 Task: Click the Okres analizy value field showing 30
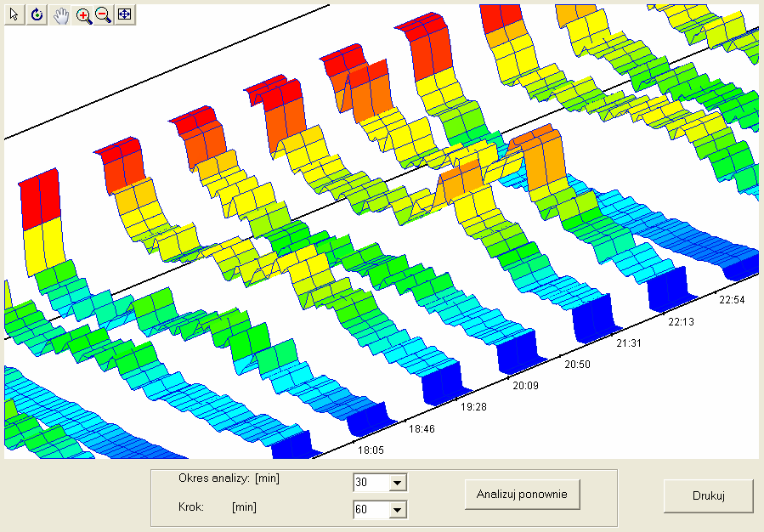(x=371, y=483)
